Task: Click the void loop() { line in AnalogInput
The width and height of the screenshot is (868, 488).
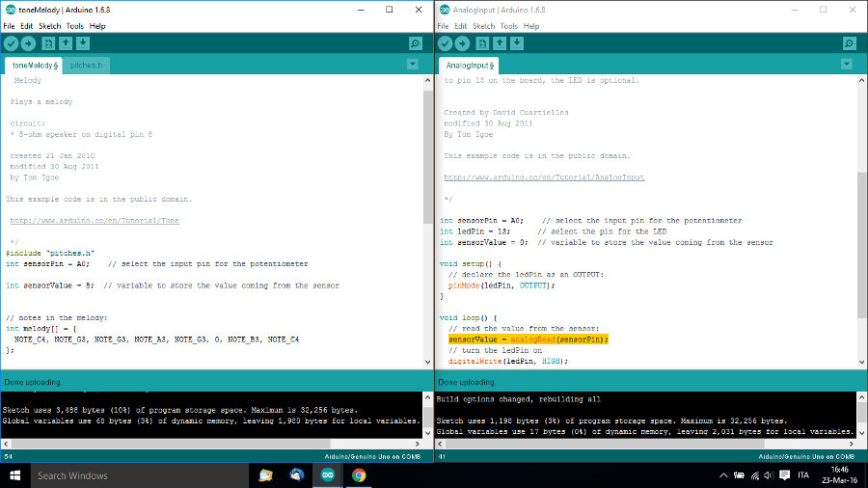Action: [x=469, y=317]
